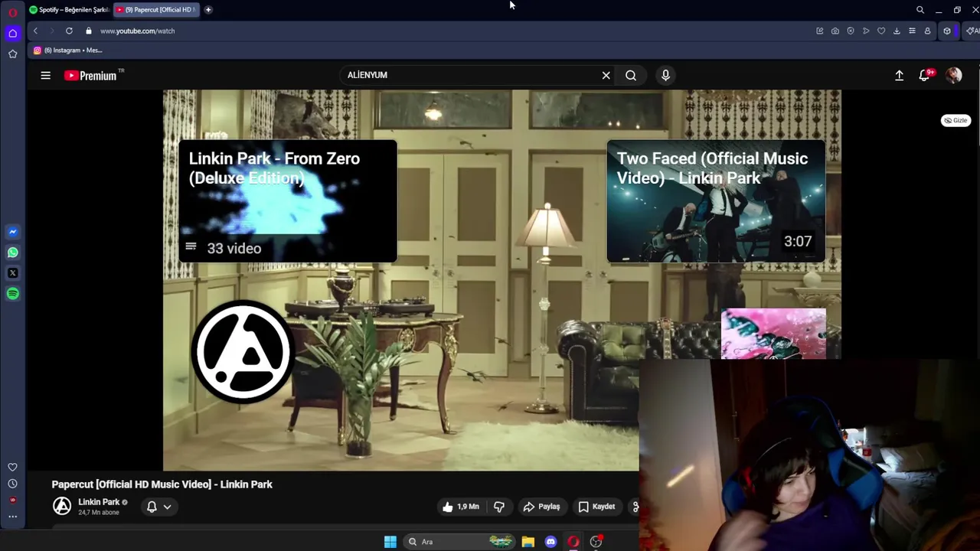The width and height of the screenshot is (980, 551).
Task: Start voice search with microphone icon
Action: click(665, 75)
